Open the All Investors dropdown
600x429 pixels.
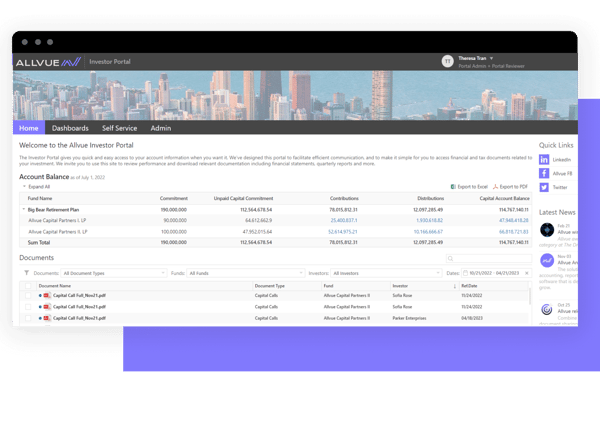[x=386, y=273]
